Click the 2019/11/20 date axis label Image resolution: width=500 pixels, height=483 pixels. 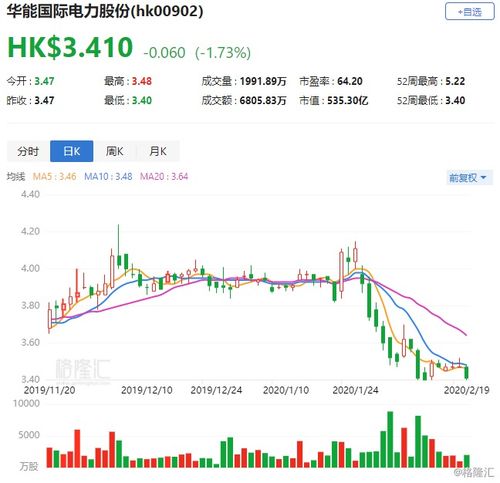click(49, 390)
